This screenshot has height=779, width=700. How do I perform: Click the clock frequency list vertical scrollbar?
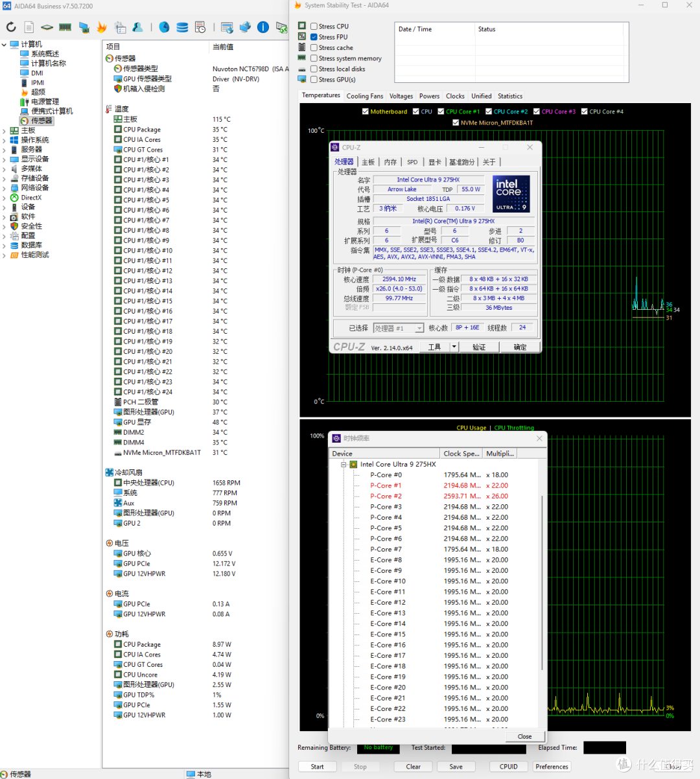[542, 583]
